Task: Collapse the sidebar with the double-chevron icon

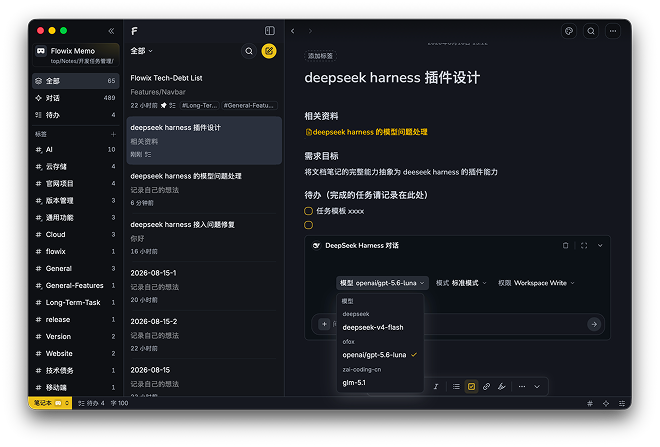Action: tap(111, 31)
